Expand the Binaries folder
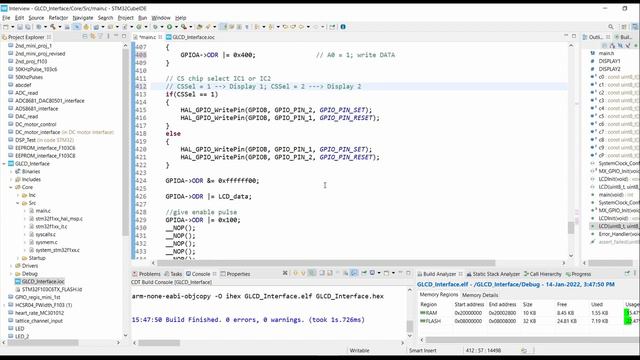This screenshot has width=640, height=360. [11, 171]
